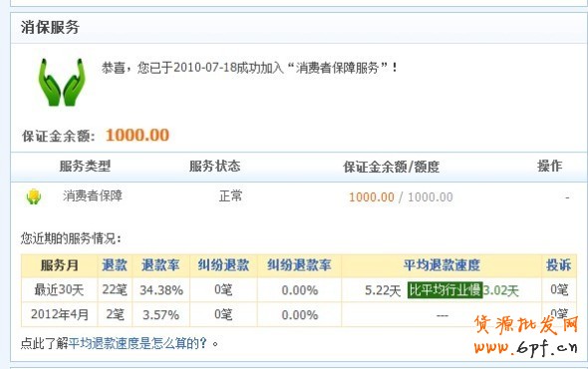Click the 纠纷退款 column header
The image size is (588, 369).
pyautogui.click(x=223, y=265)
